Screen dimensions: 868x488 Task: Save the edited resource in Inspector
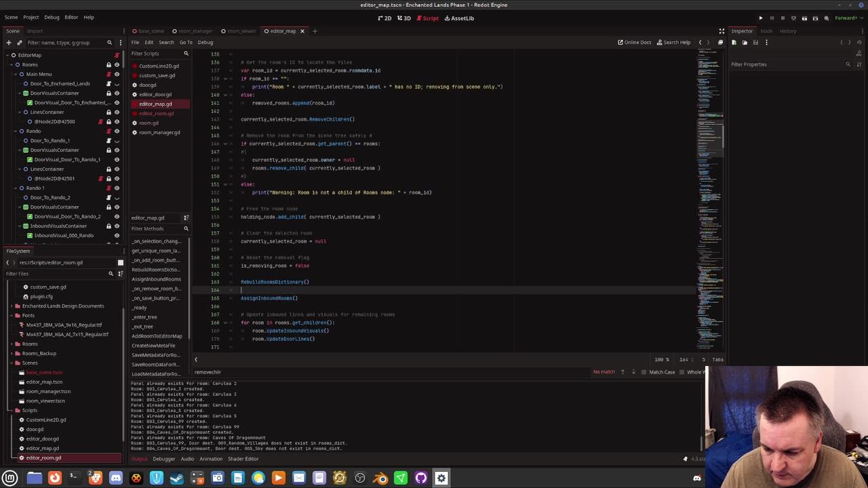755,42
